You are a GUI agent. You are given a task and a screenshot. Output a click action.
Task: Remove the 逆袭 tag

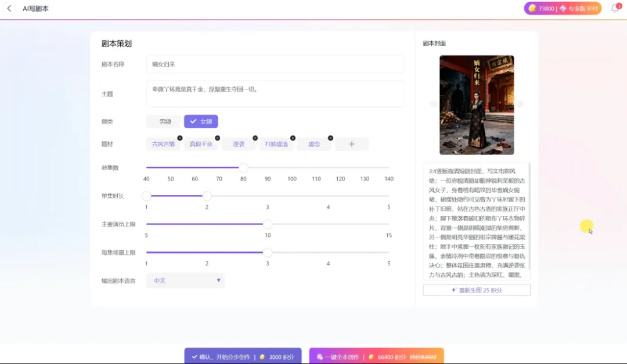click(255, 138)
